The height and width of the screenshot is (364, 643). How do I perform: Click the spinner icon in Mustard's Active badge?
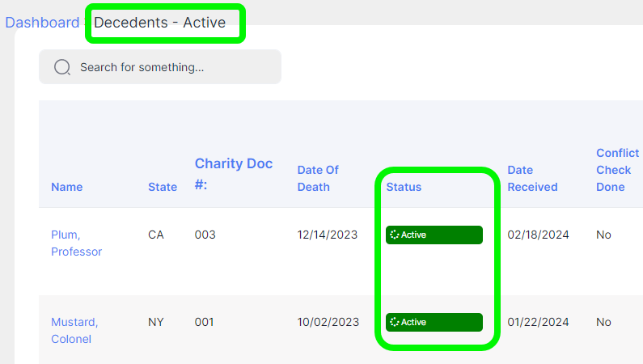point(395,322)
